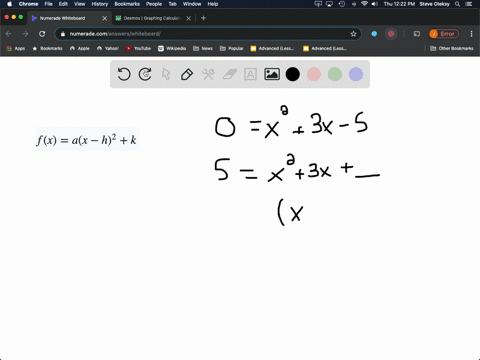Image resolution: width=480 pixels, height=360 pixels.
Task: Reload the Numerade page
Action: coord(42,34)
